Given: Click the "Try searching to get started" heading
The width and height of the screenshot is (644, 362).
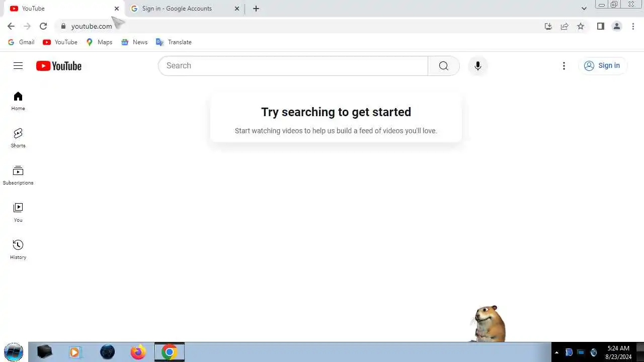Looking at the screenshot, I should 336,112.
